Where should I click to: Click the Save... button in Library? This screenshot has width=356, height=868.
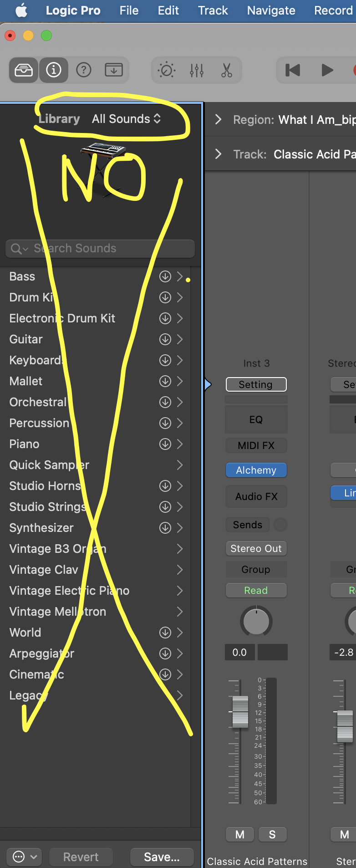tap(162, 857)
